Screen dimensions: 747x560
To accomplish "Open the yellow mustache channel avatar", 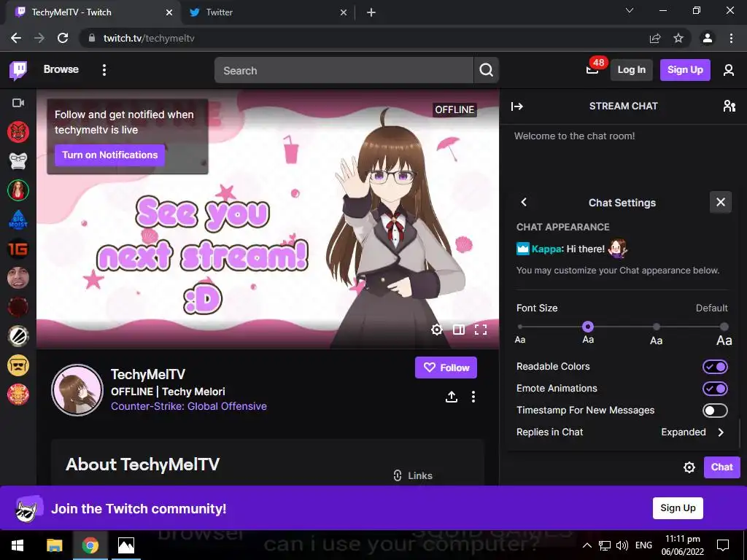I will 18,365.
